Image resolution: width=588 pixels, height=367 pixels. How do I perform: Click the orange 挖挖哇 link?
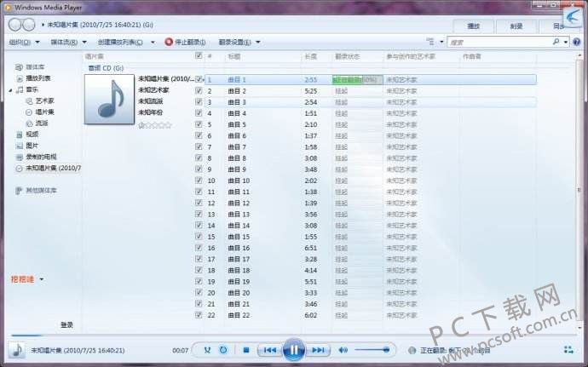[x=22, y=279]
